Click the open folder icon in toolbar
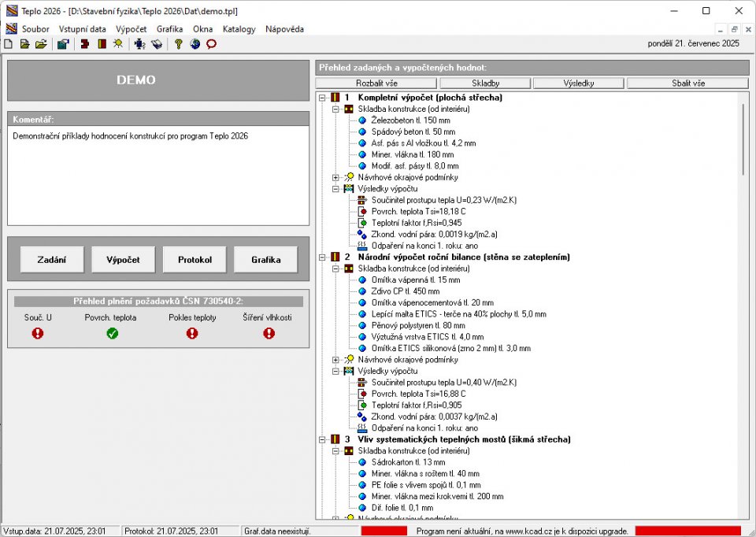 point(42,44)
